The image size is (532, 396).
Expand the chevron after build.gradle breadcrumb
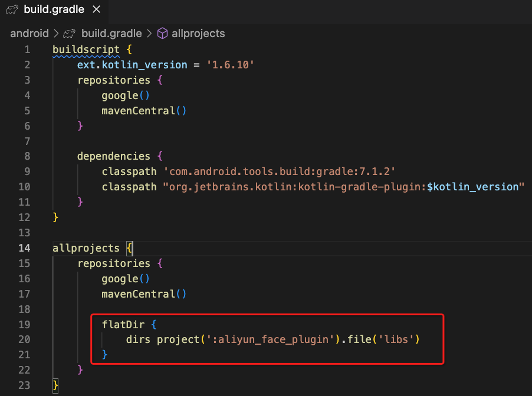point(149,33)
